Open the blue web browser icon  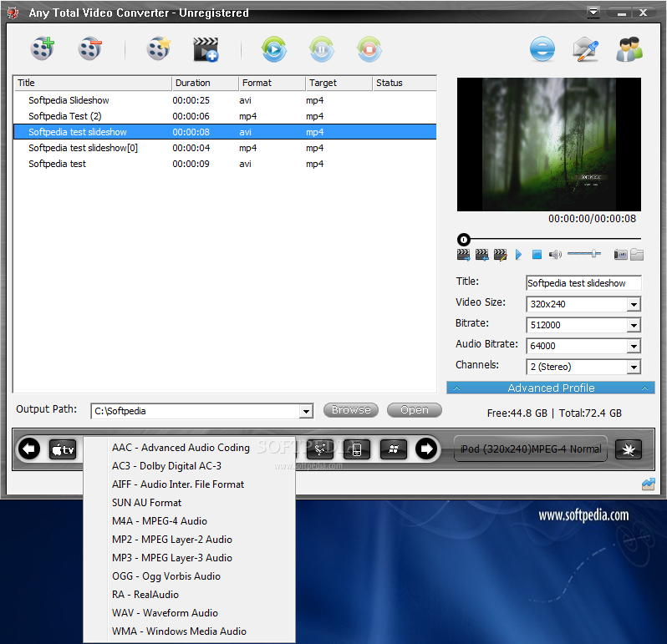(x=542, y=49)
